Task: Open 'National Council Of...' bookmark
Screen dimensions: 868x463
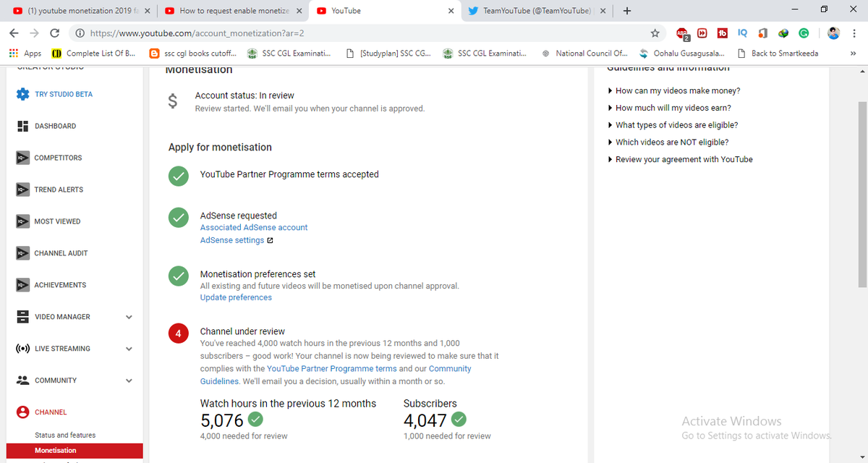Action: (584, 54)
